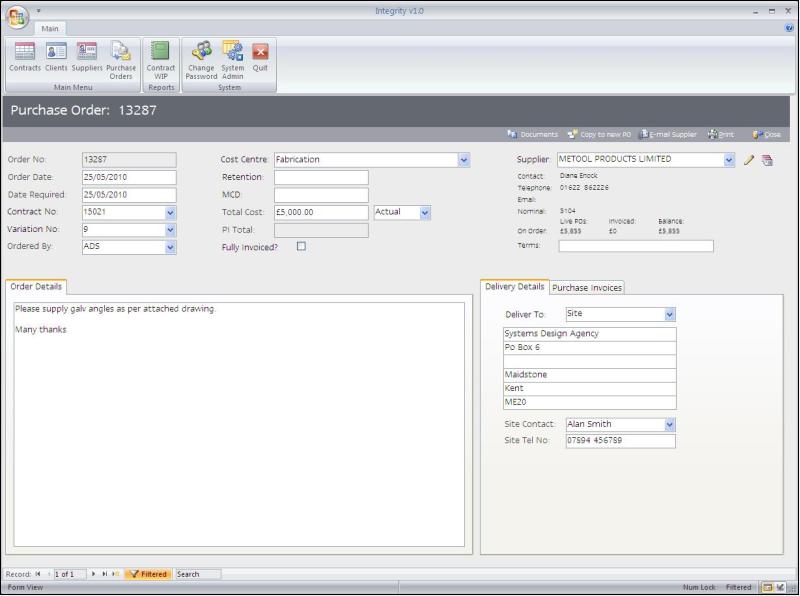Image resolution: width=800 pixels, height=596 pixels.
Task: Open Suppliers from the ribbon
Action: 87,58
